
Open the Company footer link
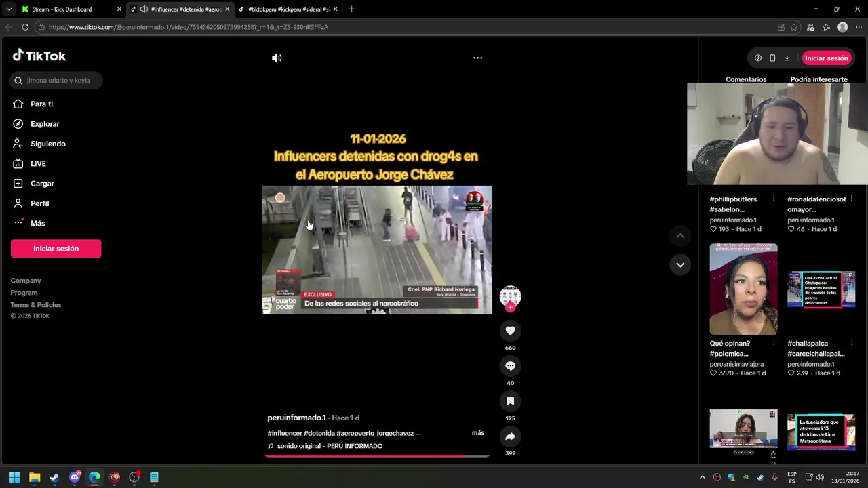26,281
